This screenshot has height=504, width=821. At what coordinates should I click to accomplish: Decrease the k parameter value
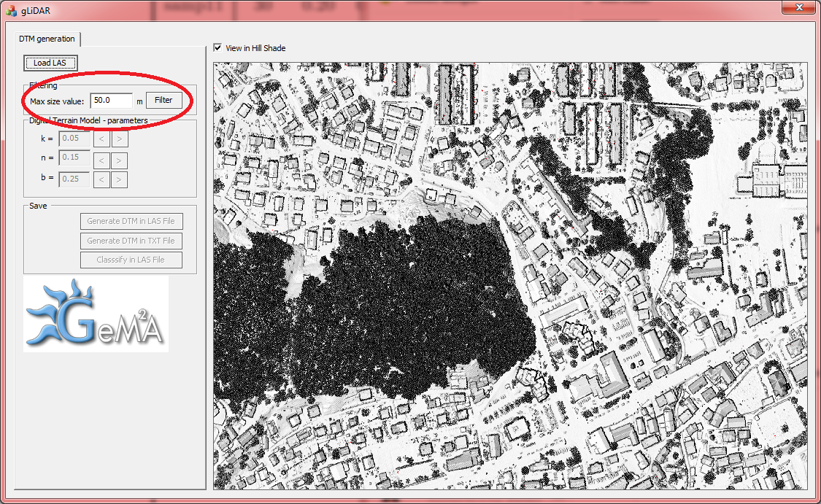(101, 139)
